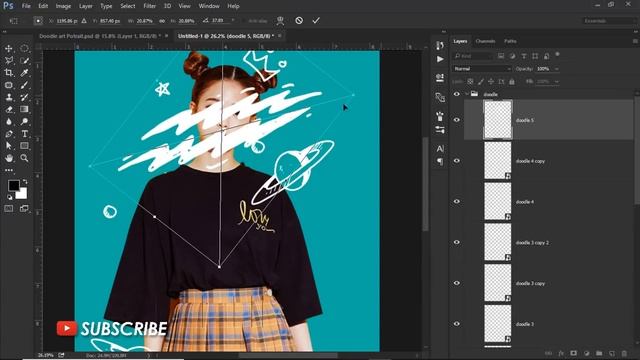Open the Actions panel play icon
This screenshot has width=640, height=360.
point(440,59)
